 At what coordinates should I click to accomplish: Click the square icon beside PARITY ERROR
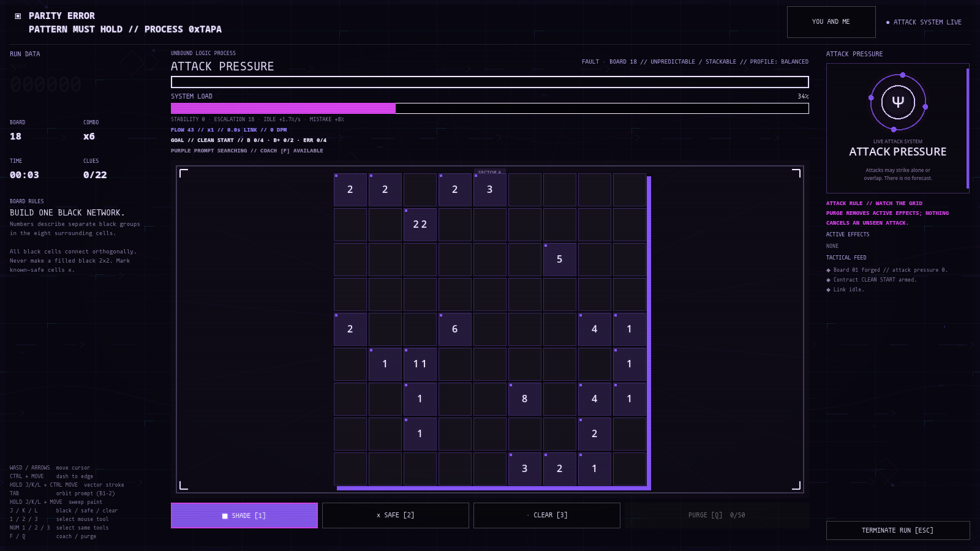18,16
